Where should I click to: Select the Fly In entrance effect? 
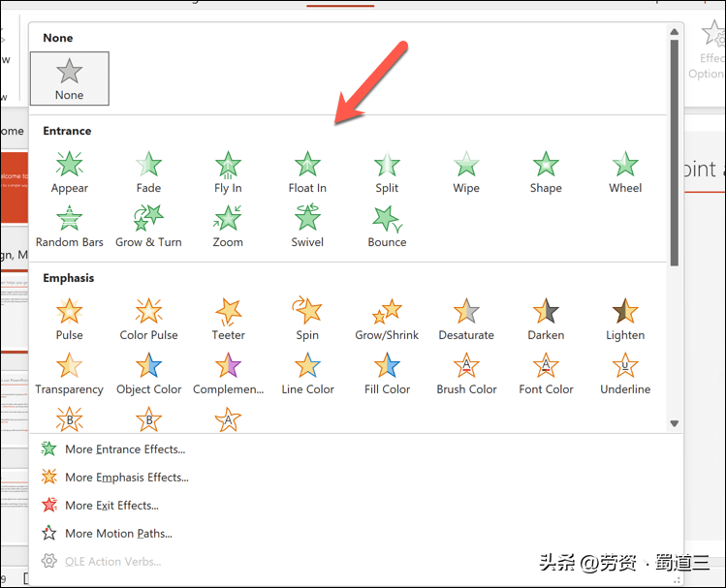pos(228,172)
